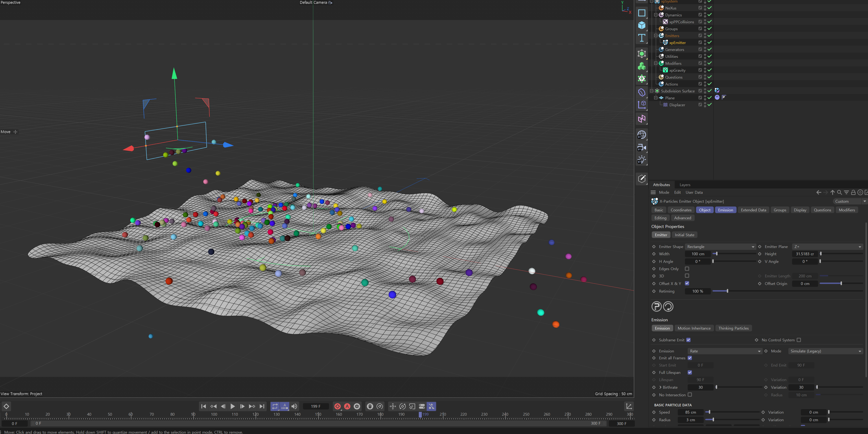868x434 pixels.
Task: Play the animation forwards
Action: (233, 406)
